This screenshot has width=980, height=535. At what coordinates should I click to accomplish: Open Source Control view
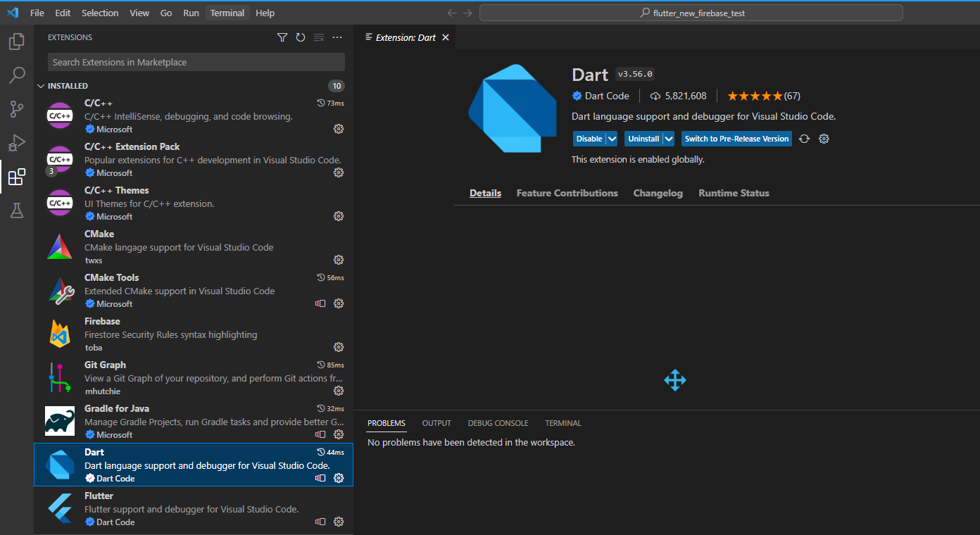pos(17,109)
